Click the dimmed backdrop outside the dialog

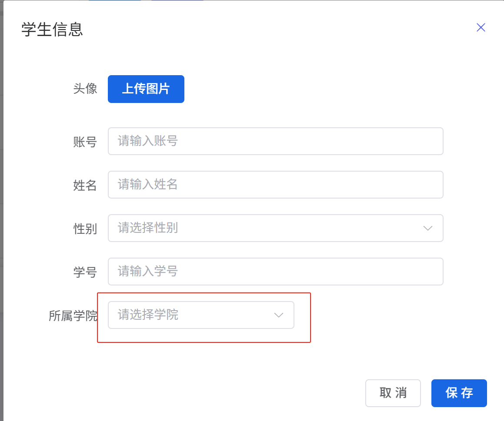point(1,217)
